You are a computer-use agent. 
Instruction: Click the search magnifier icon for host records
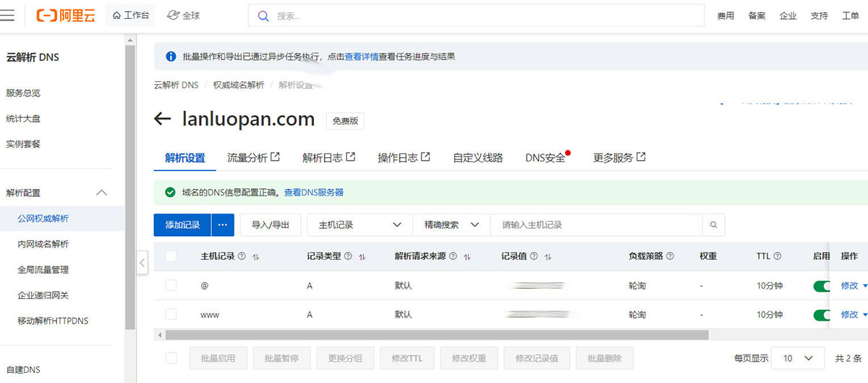pyautogui.click(x=713, y=225)
